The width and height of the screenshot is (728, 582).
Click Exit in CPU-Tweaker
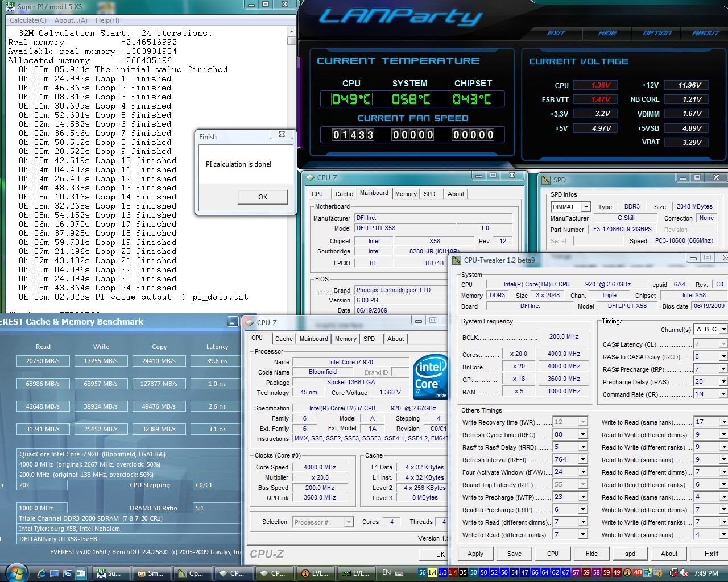point(712,554)
